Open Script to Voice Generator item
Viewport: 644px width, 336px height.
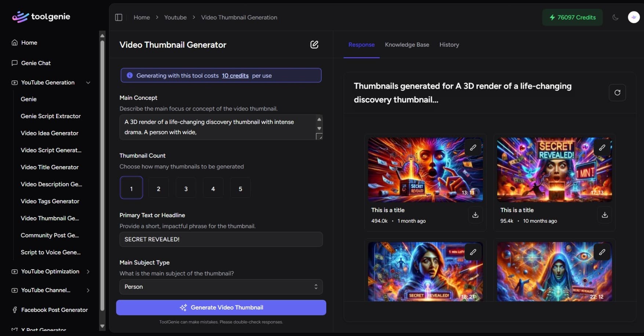coord(51,252)
